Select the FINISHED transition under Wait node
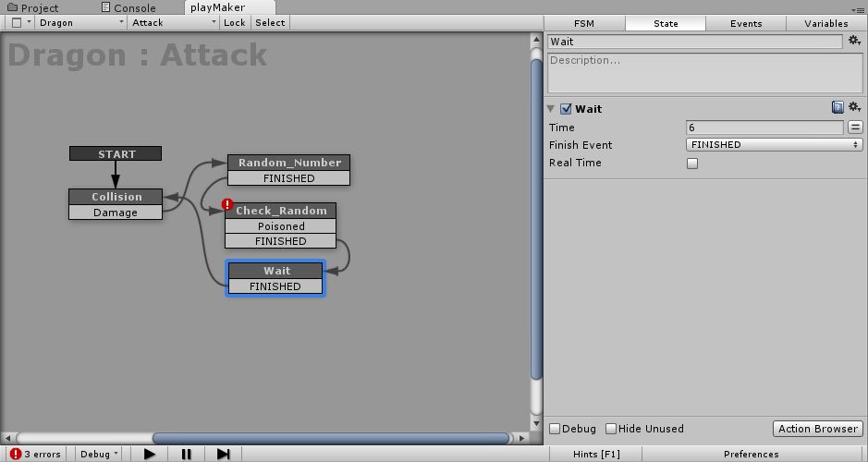This screenshot has width=868, height=462. pyautogui.click(x=275, y=286)
